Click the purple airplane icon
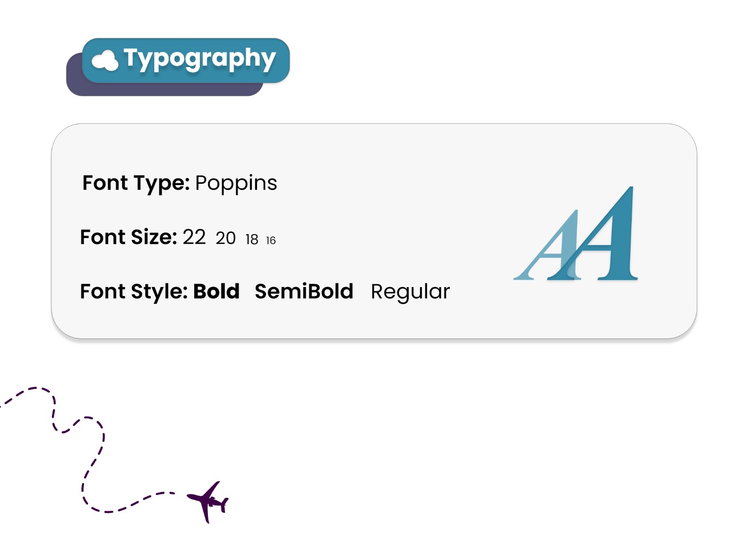 pos(208,502)
